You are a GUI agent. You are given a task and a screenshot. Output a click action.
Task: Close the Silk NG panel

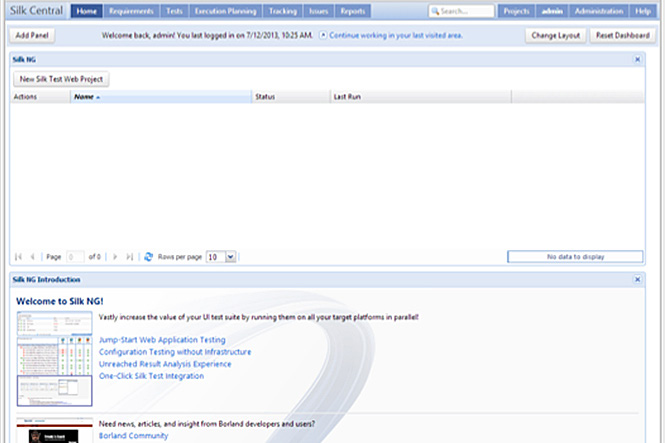click(637, 59)
